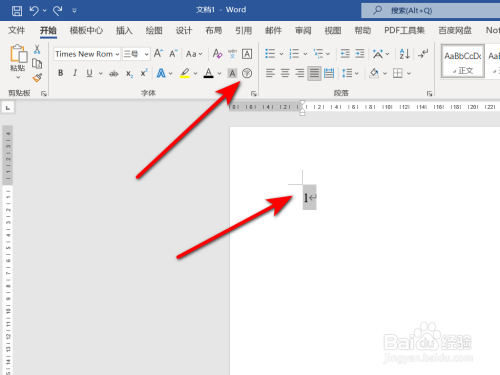Click the Format Painter brush icon
The width and height of the screenshot is (500, 375).
37,78
